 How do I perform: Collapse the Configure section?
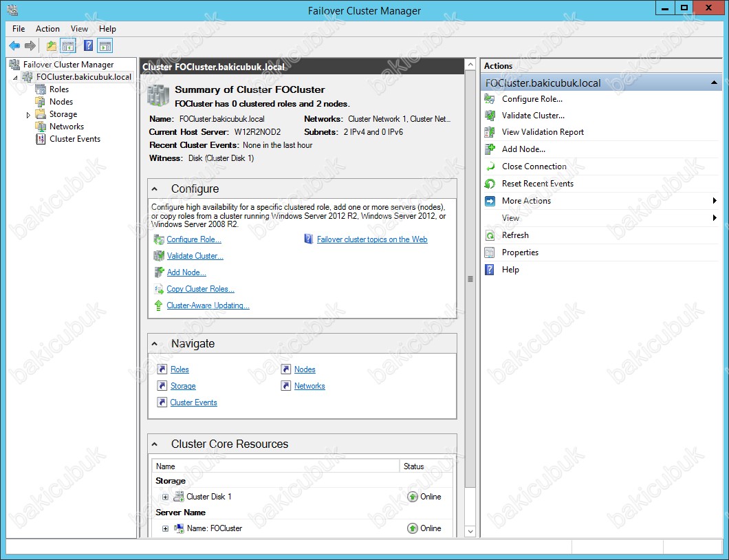(155, 189)
